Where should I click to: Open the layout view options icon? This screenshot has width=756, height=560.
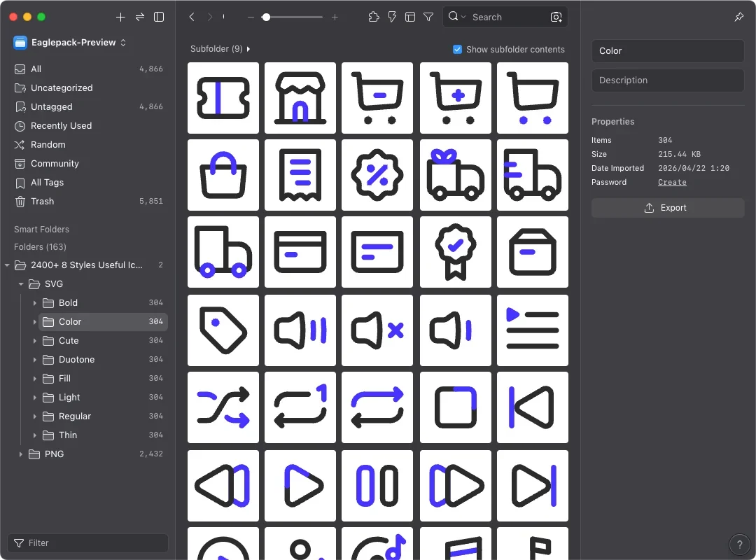click(x=410, y=17)
